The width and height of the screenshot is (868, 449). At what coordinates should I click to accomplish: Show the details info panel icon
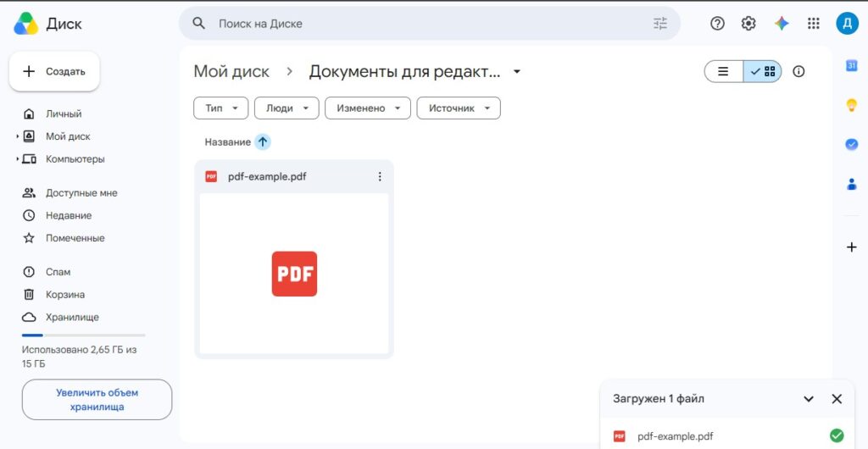tap(798, 71)
